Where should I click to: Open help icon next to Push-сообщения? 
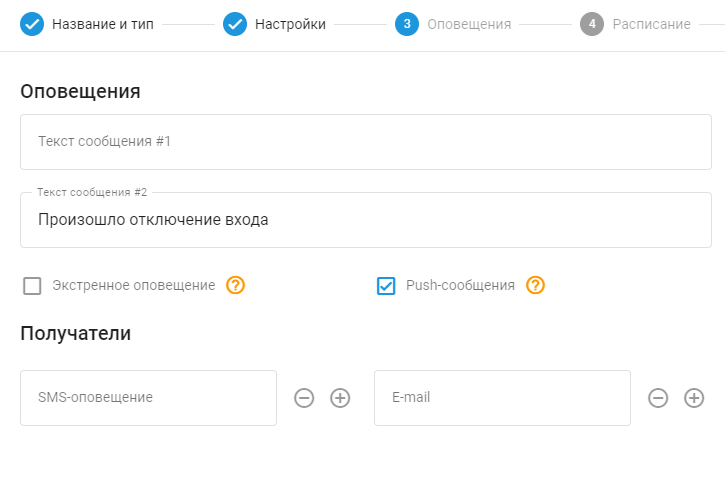pos(535,285)
